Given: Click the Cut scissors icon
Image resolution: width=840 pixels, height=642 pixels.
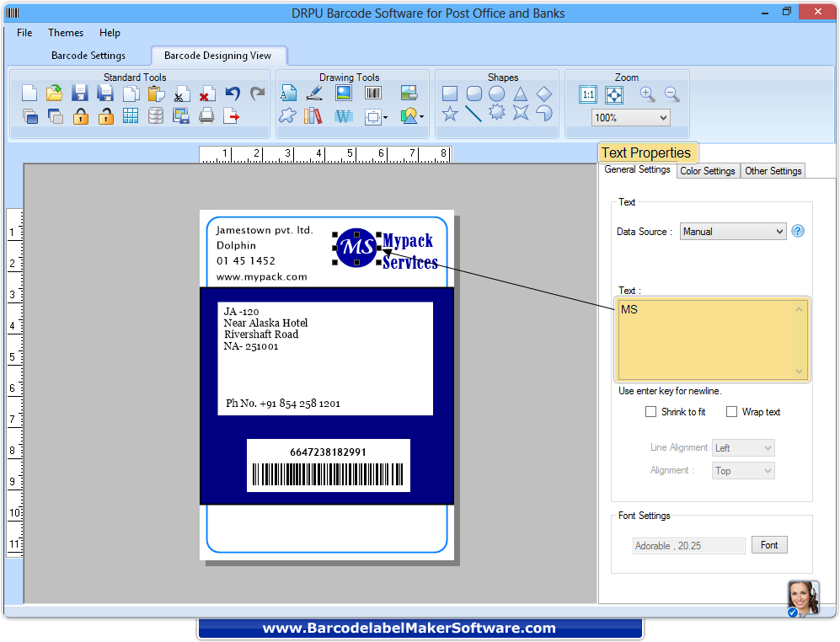Looking at the screenshot, I should pyautogui.click(x=181, y=94).
